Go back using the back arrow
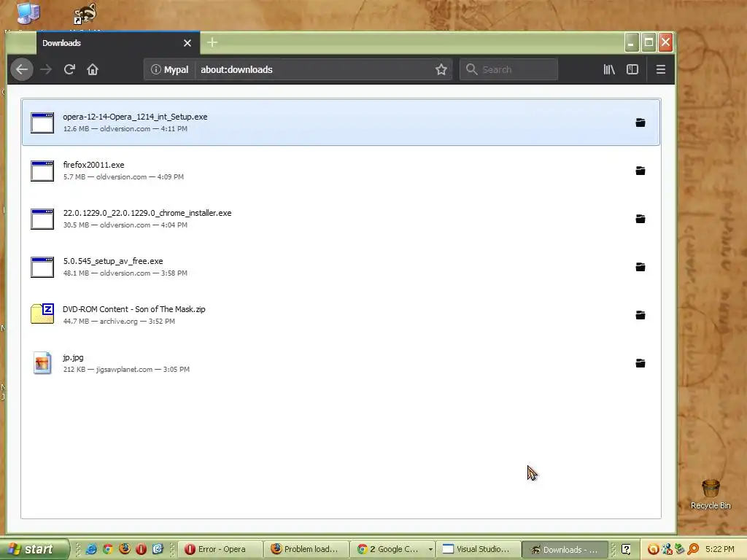 (22, 69)
